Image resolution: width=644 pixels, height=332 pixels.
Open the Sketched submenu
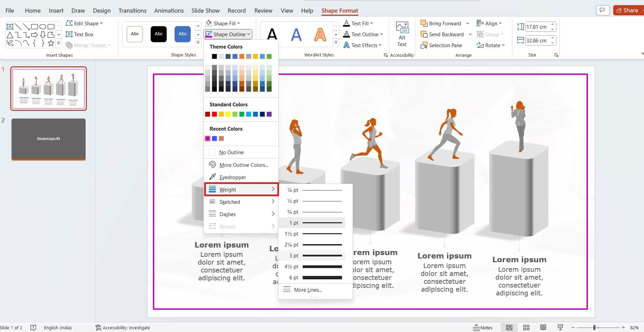point(229,202)
